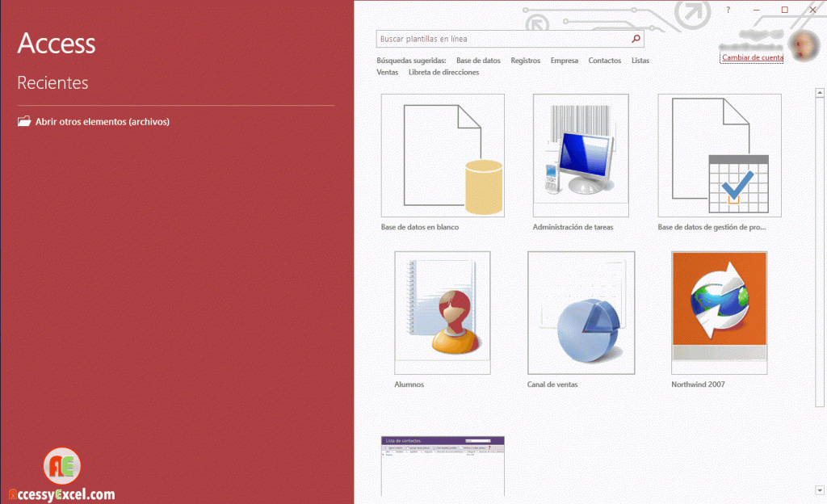Select the Ventas search category

[387, 72]
